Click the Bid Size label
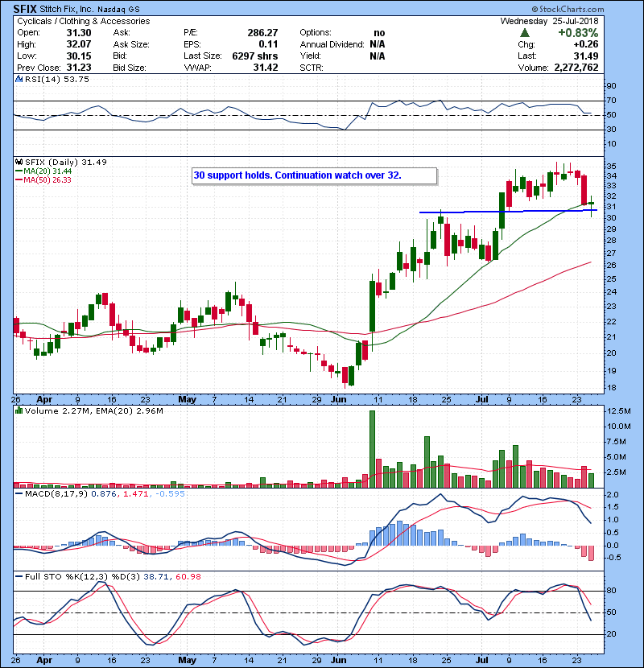Image resolution: width=644 pixels, height=668 pixels. 130,68
